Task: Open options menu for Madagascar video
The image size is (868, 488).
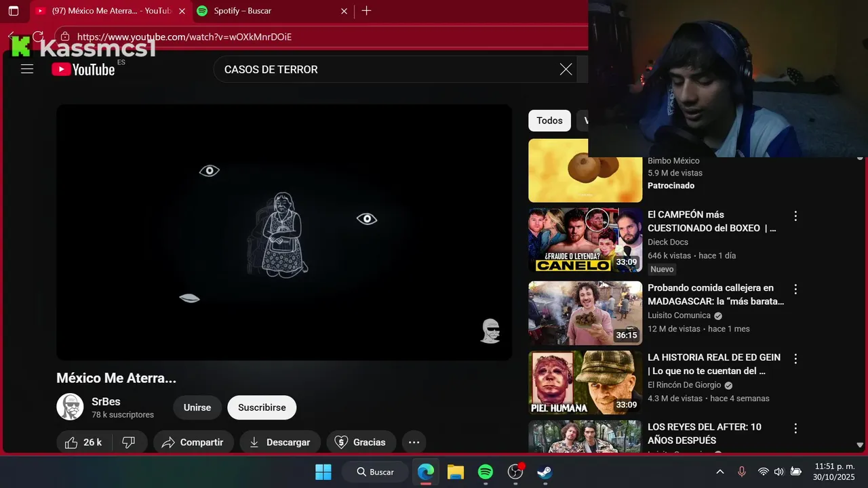Action: [795, 289]
